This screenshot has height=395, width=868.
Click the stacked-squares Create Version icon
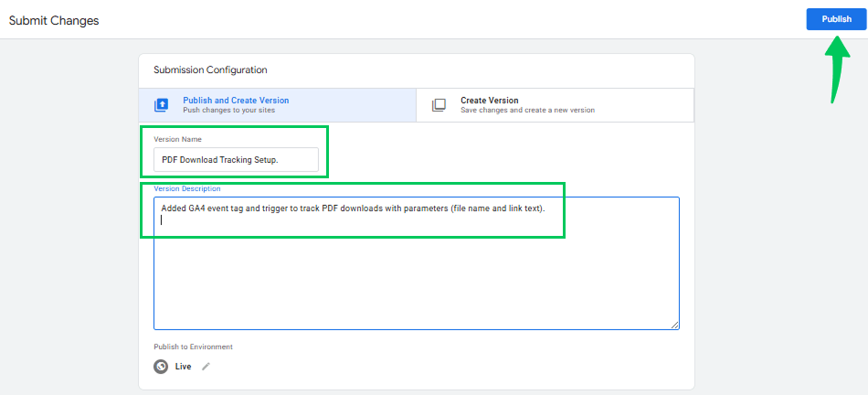439,105
